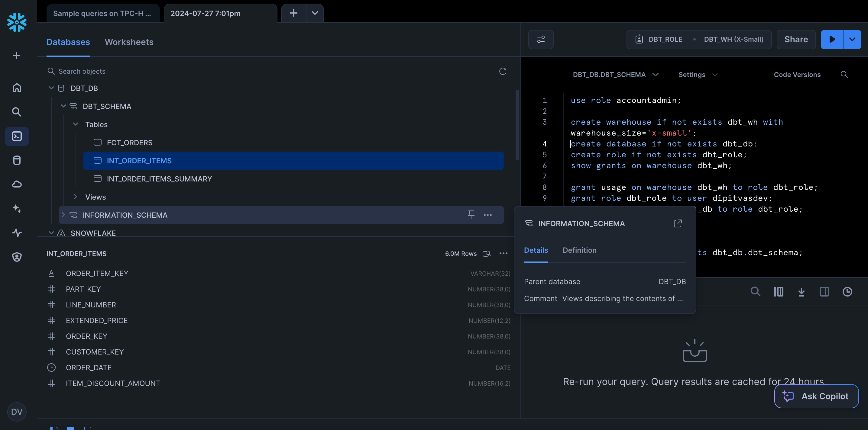Image resolution: width=868 pixels, height=430 pixels.
Task: Click the Create plus icon in sidebar
Action: (17, 56)
